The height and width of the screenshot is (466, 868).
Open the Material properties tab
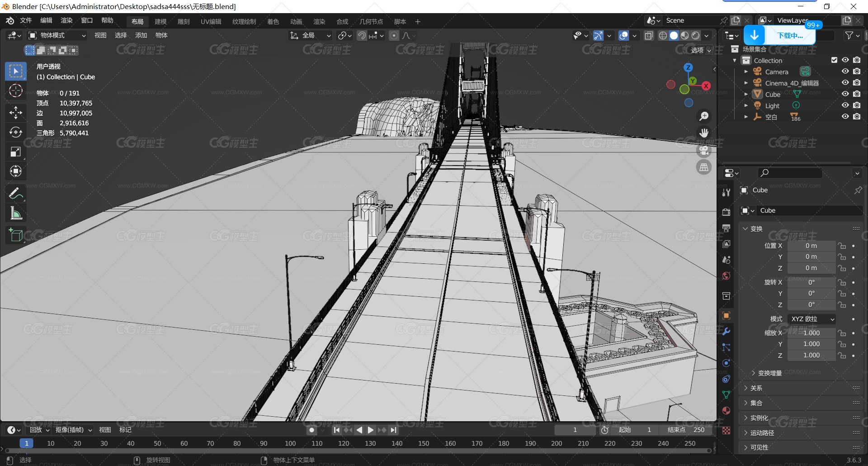[x=726, y=410]
